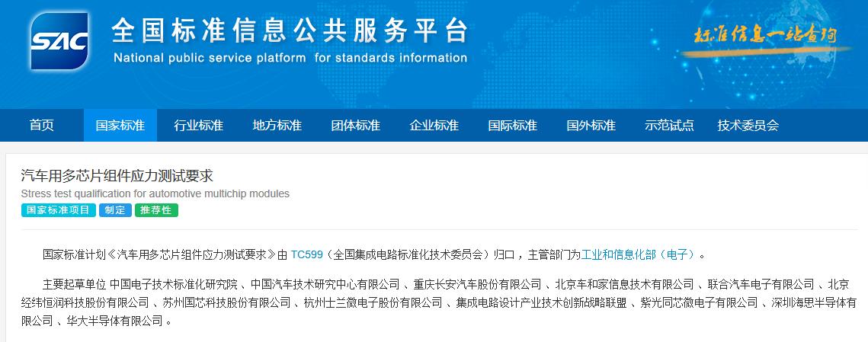868x342 pixels.
Task: Click the text 中国汽车技术研究中心有限公司
Action: click(325, 284)
